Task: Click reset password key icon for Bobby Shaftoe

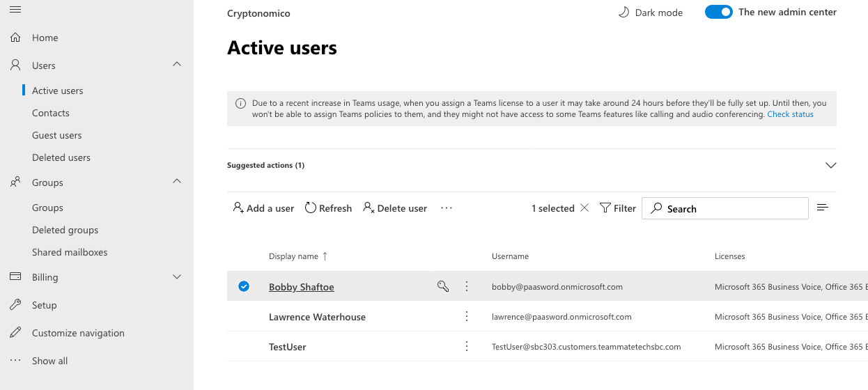Action: coord(443,286)
